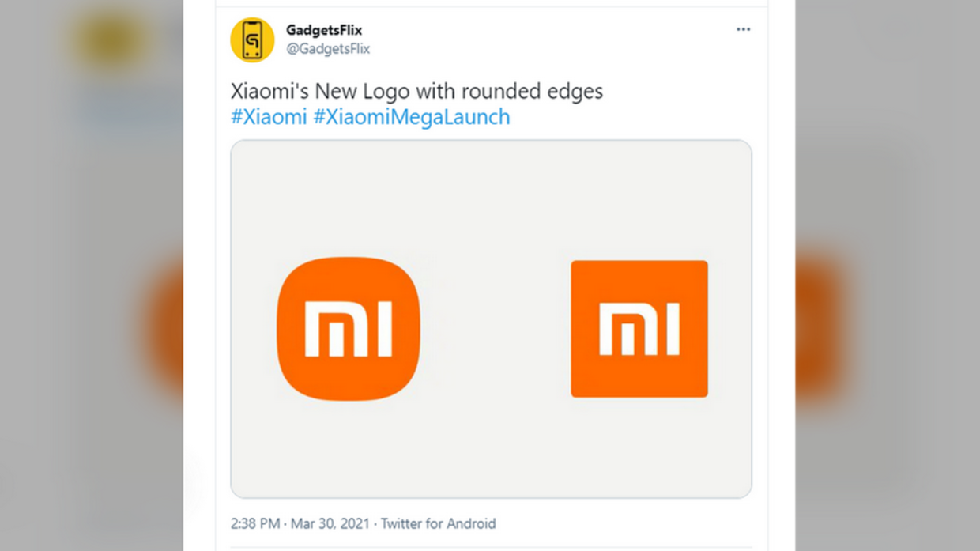
Task: Click the Mar 30, 2021 date
Action: [331, 523]
